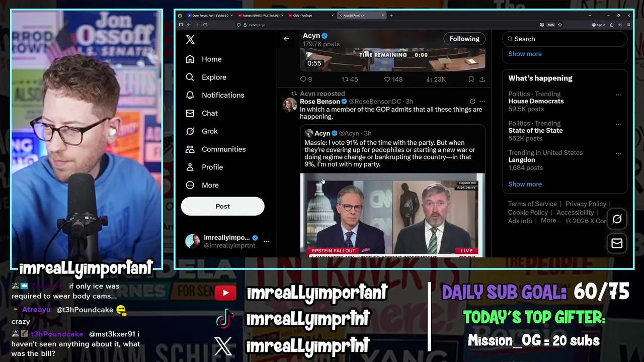Close the Acyn X browser tab
The height and width of the screenshot is (362, 644).
pos(383,16)
